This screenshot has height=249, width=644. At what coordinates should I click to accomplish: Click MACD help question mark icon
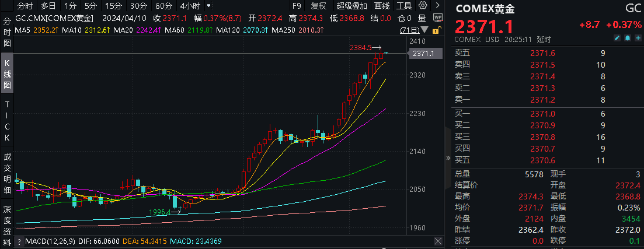point(19,241)
